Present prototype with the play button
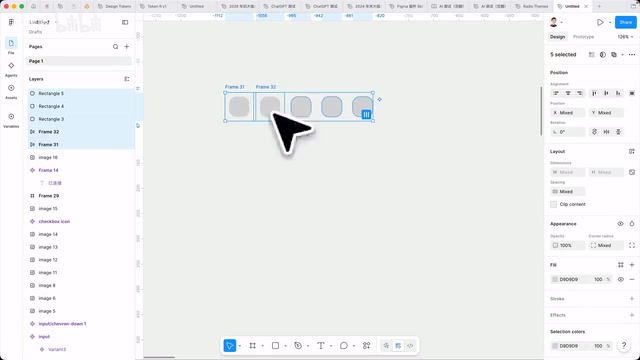640x360 pixels. (600, 22)
